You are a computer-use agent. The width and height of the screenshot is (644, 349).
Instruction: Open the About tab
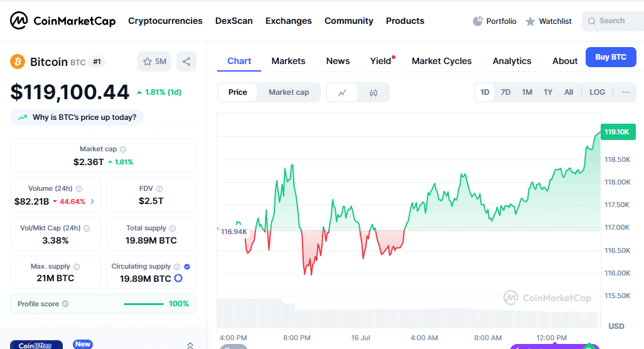tap(565, 61)
